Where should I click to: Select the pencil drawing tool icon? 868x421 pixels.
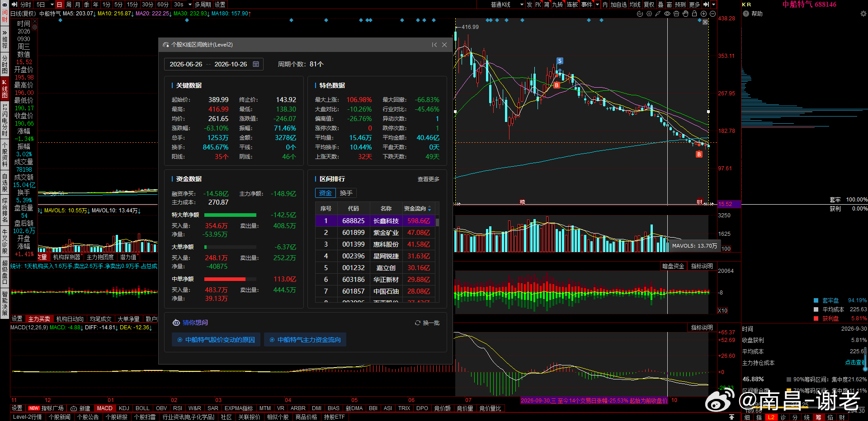[x=658, y=14]
